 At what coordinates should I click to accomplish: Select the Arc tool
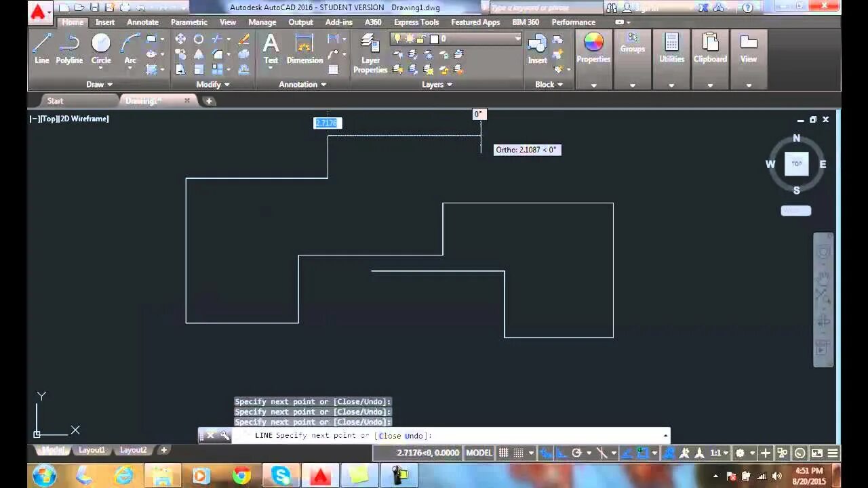130,49
